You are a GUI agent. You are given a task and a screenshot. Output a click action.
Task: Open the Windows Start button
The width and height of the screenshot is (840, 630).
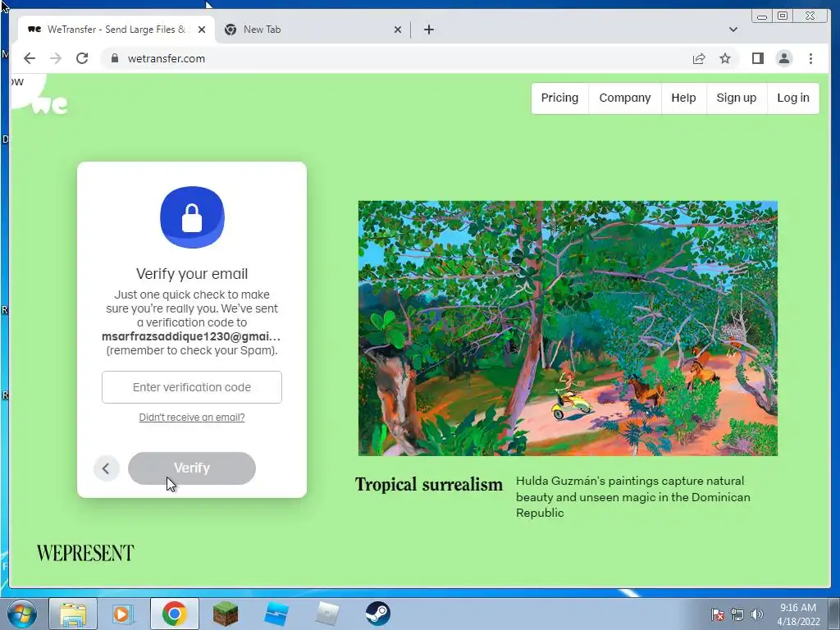point(22,614)
